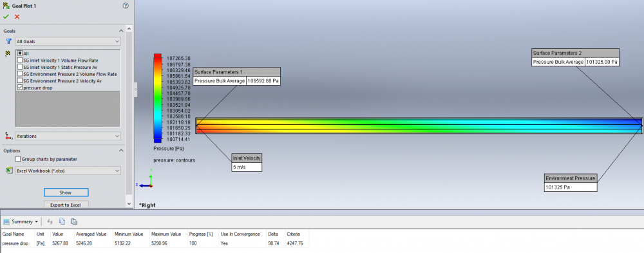Screen dimensions: 644x253
Task: Confirm Goal Plot with green checkmark
Action: (6, 17)
